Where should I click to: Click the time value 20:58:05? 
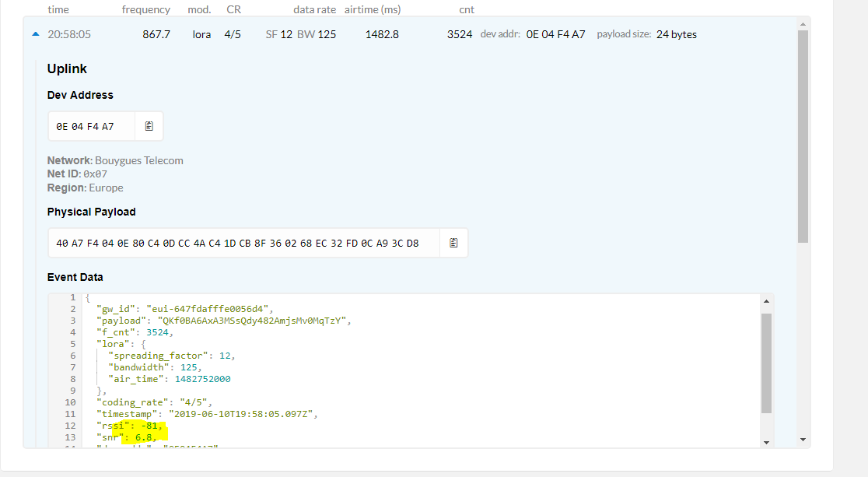pos(69,34)
